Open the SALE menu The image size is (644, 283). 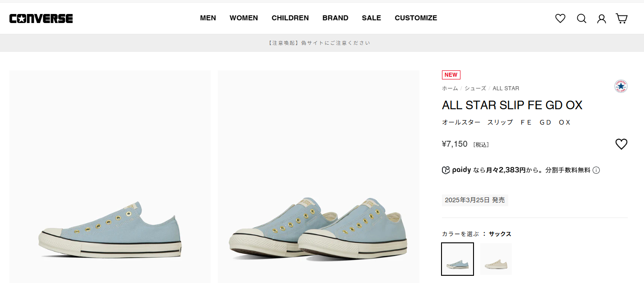point(371,18)
